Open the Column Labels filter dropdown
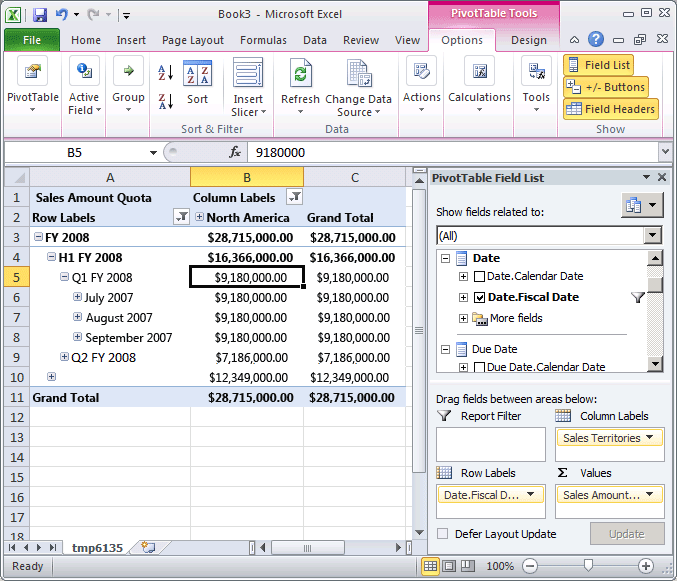 point(294,197)
